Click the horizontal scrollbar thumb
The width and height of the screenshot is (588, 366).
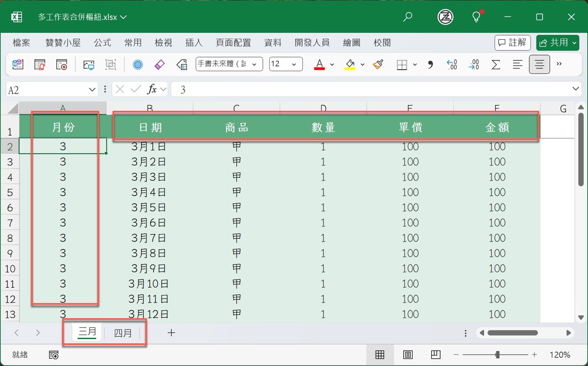point(512,333)
